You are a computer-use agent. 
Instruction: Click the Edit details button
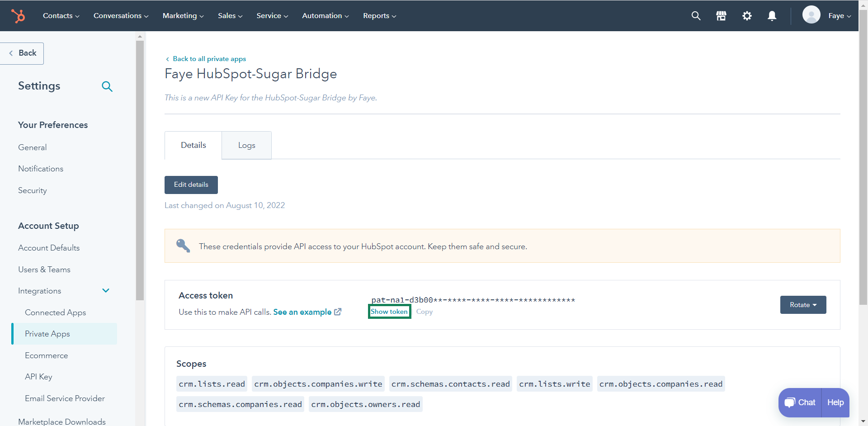191,185
